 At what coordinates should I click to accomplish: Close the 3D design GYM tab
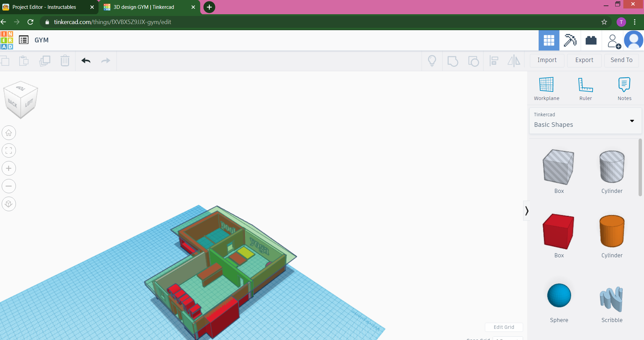[x=193, y=7]
